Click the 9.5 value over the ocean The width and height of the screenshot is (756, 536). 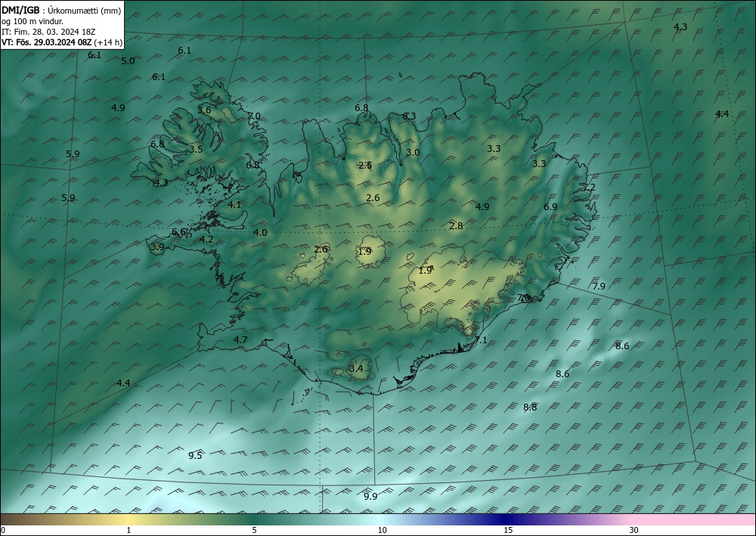coord(195,456)
